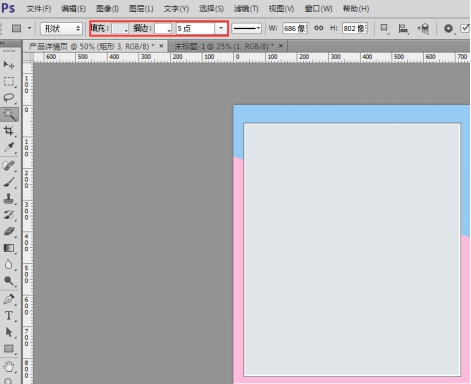Switch to the 产品详情页 document tab

91,46
